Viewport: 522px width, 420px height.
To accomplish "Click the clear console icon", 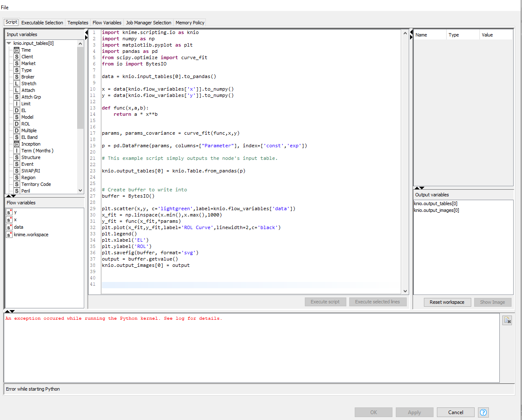I will click(507, 320).
